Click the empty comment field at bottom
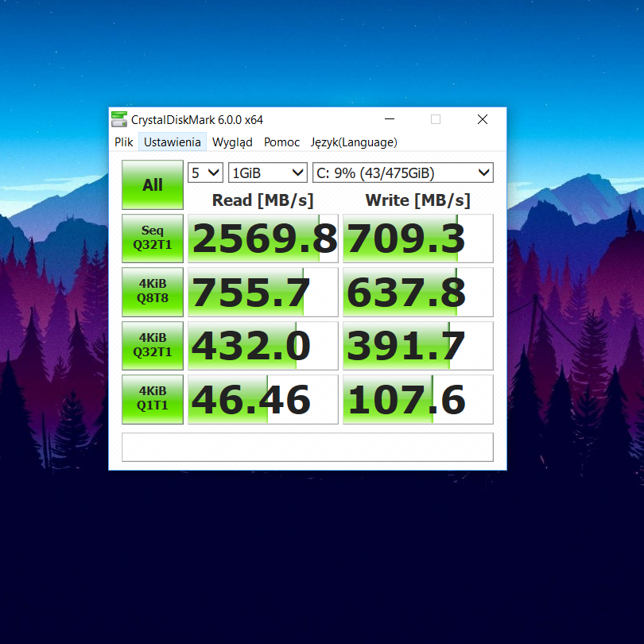This screenshot has width=644, height=644. pos(308,447)
